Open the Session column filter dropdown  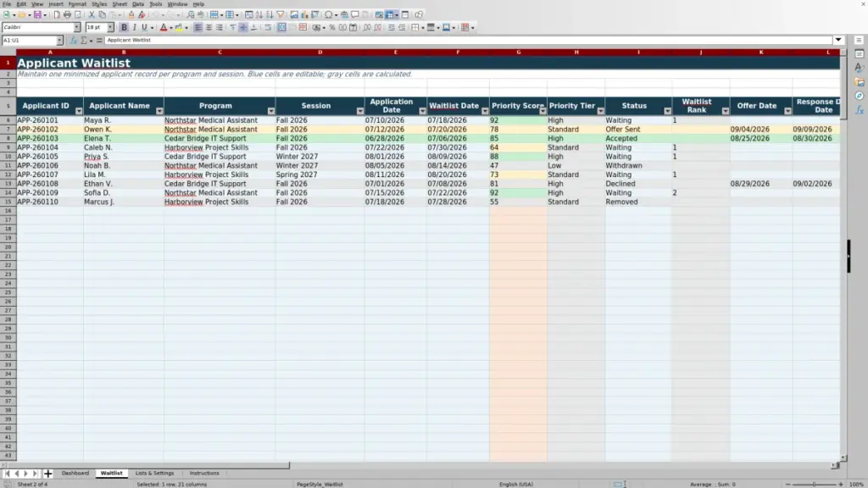[x=359, y=111]
